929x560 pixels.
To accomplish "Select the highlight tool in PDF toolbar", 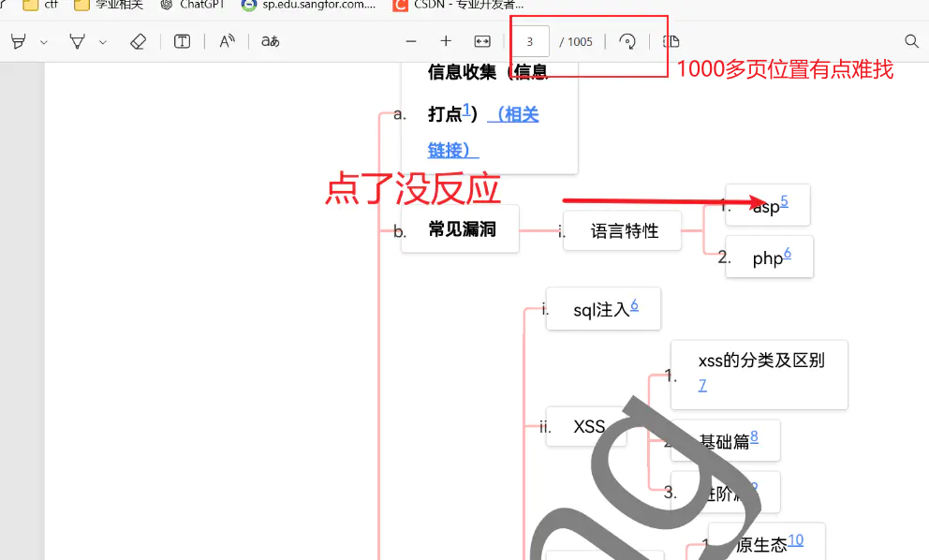I will click(18, 41).
